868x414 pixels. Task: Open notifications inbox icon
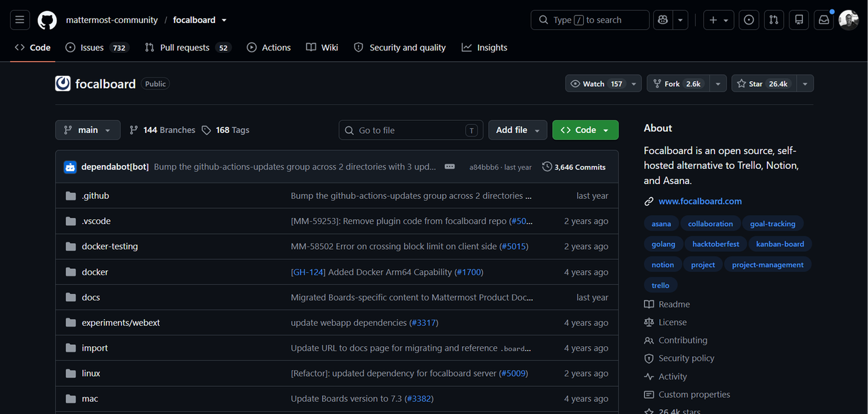click(x=824, y=20)
